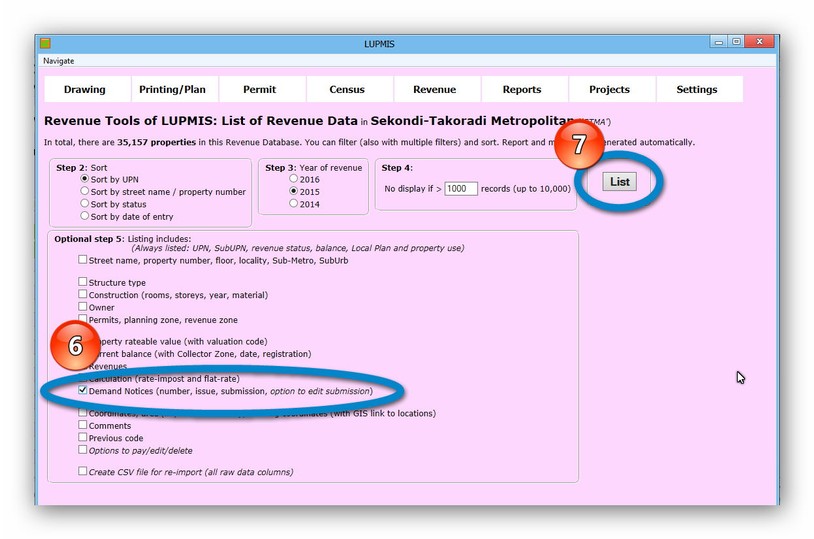
Task: Select revenue year 2015
Action: click(x=293, y=191)
